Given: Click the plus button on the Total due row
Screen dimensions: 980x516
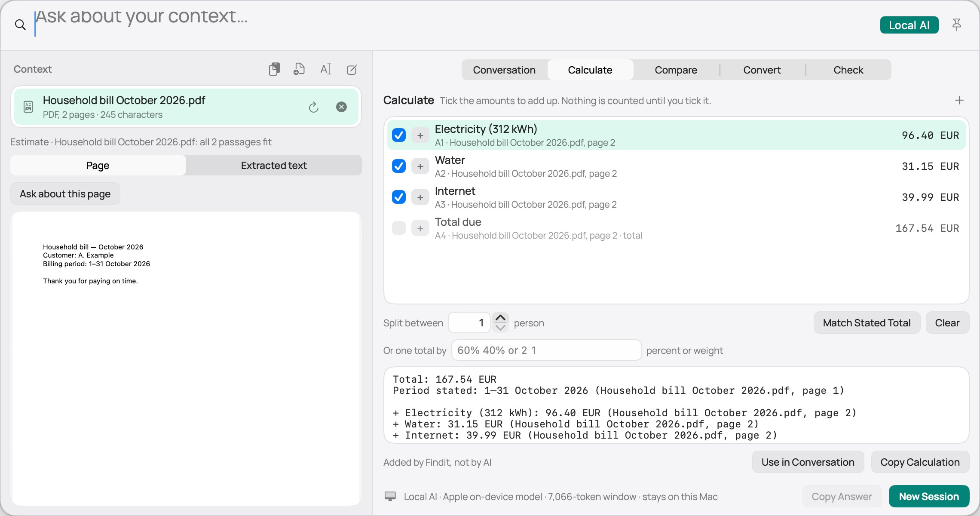Looking at the screenshot, I should [x=420, y=228].
